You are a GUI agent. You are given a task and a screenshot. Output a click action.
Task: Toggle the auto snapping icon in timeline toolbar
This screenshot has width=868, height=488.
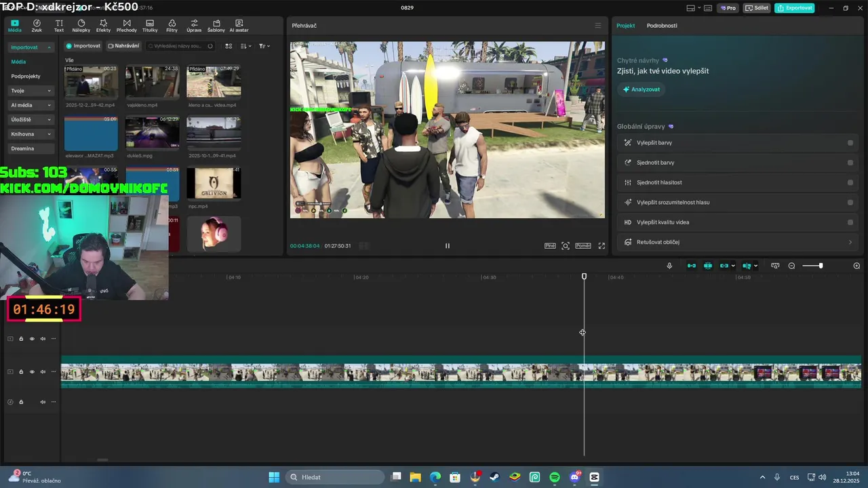tap(707, 266)
